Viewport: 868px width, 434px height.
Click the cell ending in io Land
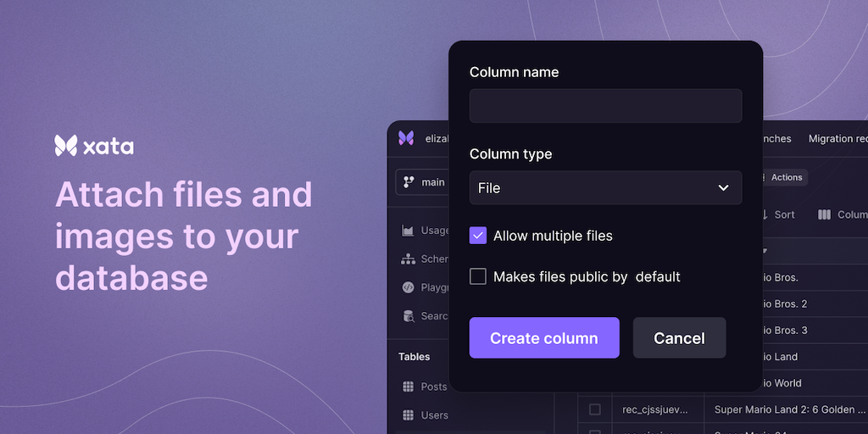[x=815, y=357]
